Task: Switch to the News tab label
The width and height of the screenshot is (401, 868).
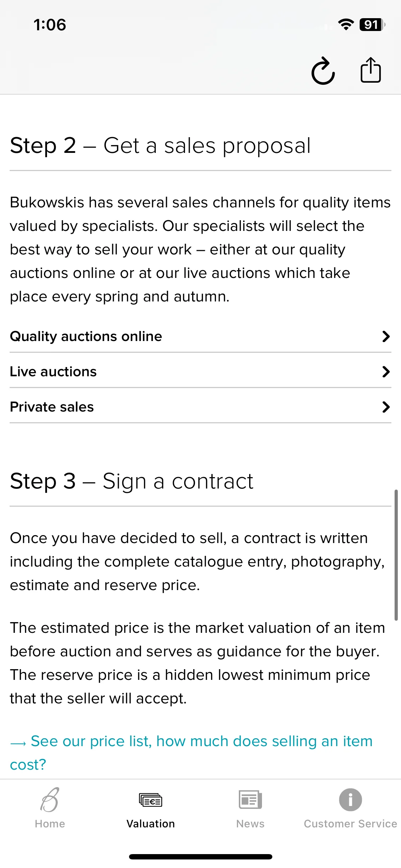Action: coord(250,824)
